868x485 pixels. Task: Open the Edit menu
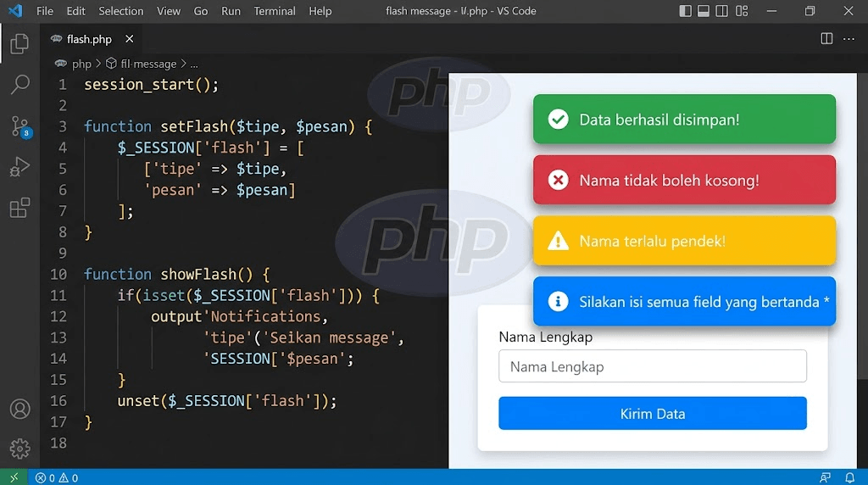pos(75,11)
